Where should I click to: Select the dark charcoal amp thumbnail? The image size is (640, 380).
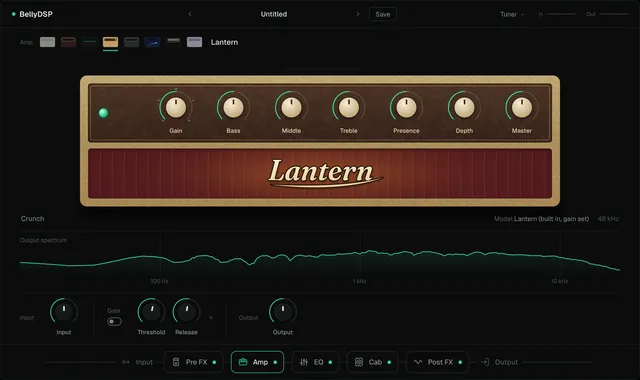(x=131, y=42)
